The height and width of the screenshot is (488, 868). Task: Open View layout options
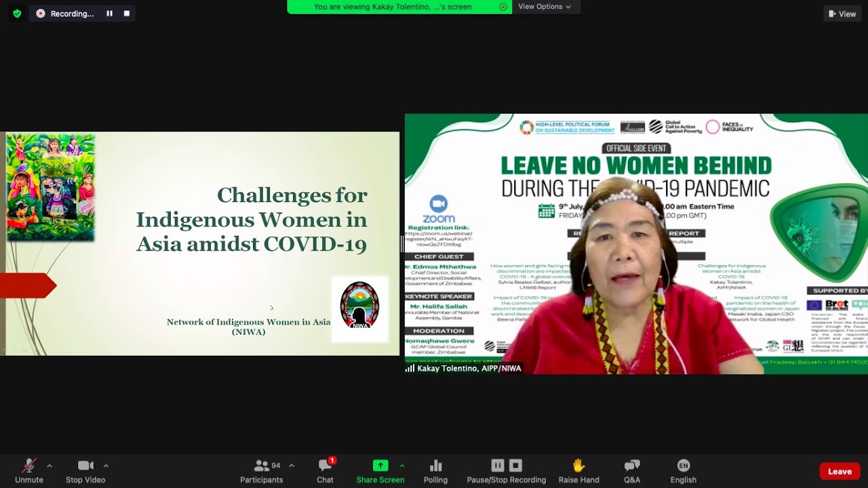pos(842,14)
